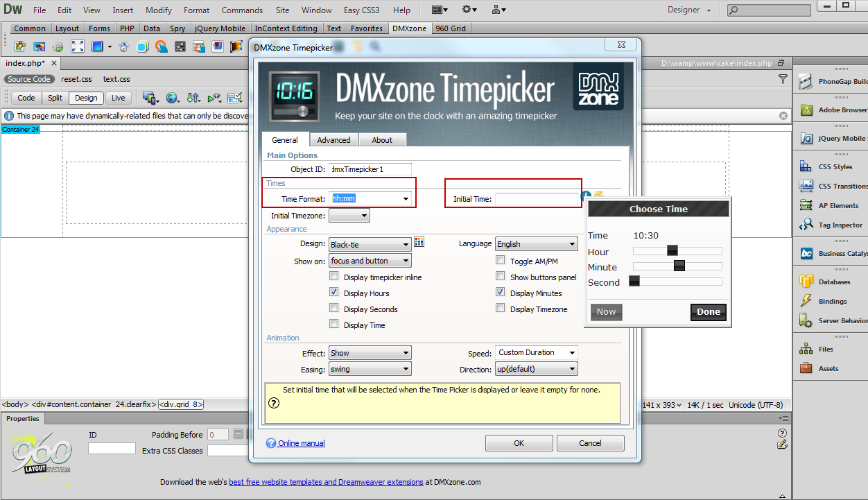Click the W3C validation icon
The image size is (868, 500).
pyautogui.click(x=214, y=98)
